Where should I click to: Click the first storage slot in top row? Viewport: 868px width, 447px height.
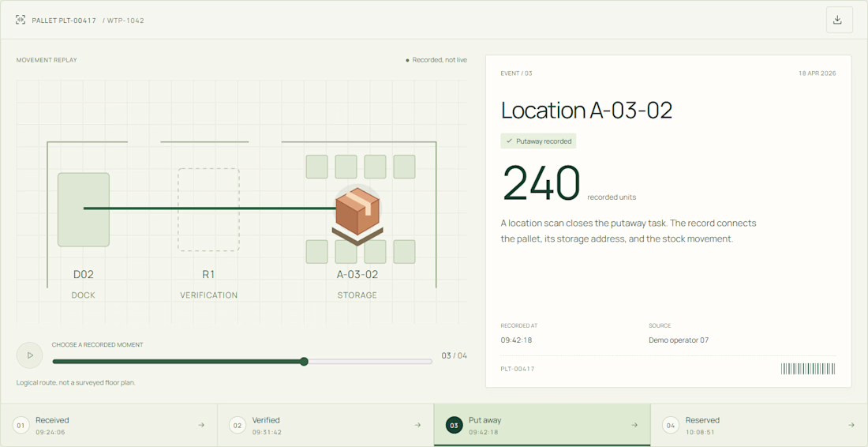coord(317,167)
